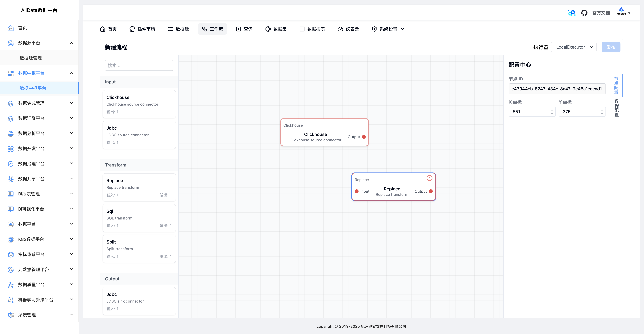
Task: Click the BI报表管理 sidebar icon
Action: point(10,194)
